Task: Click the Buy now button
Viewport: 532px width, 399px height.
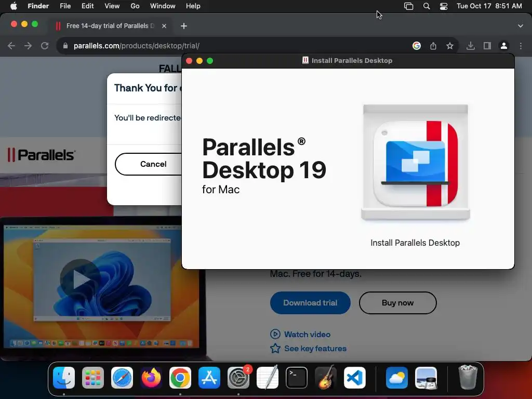Action: tap(397, 303)
